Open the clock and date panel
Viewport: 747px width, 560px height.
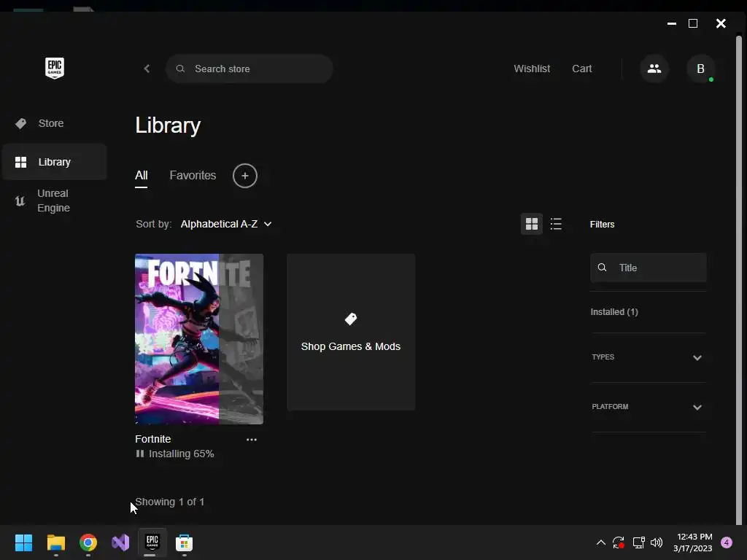click(x=693, y=542)
